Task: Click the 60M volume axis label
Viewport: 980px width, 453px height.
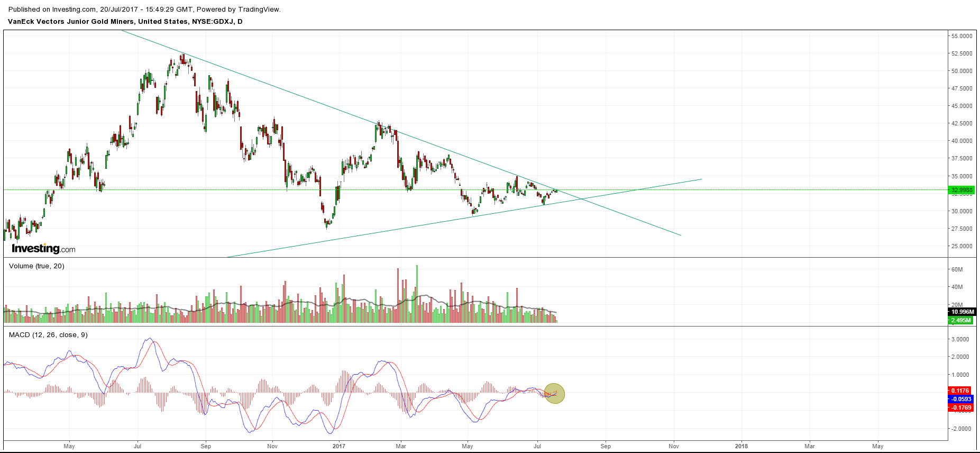Action: [957, 269]
